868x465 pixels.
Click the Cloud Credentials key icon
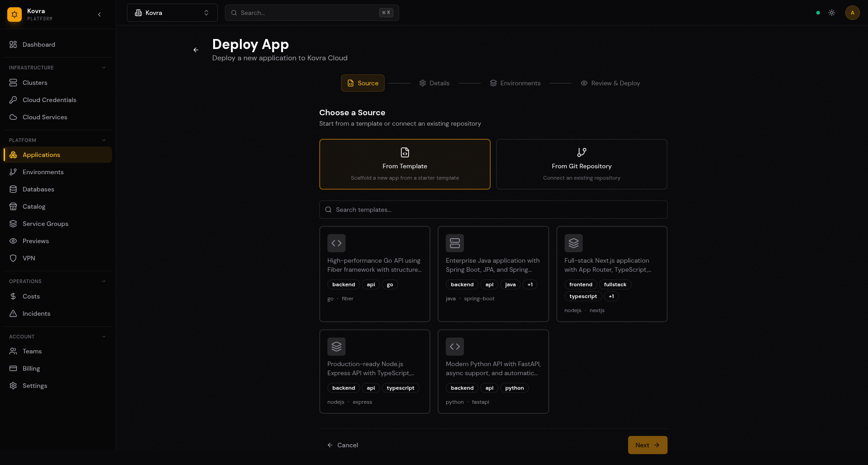[13, 100]
